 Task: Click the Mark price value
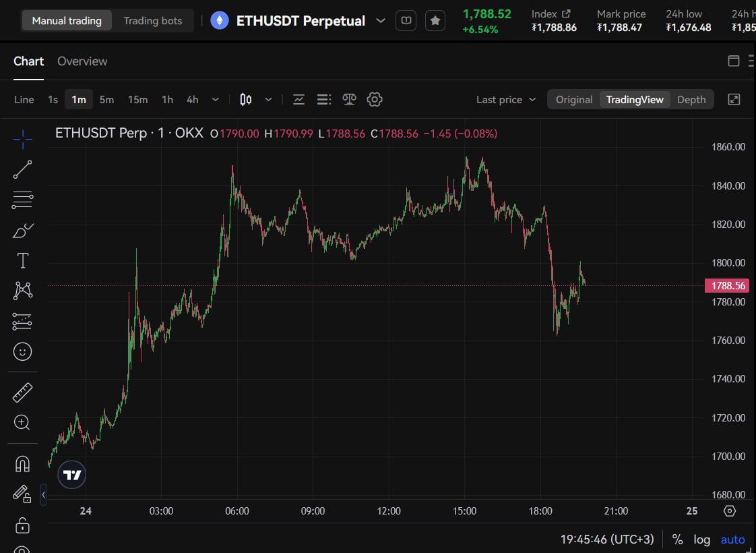(x=619, y=28)
